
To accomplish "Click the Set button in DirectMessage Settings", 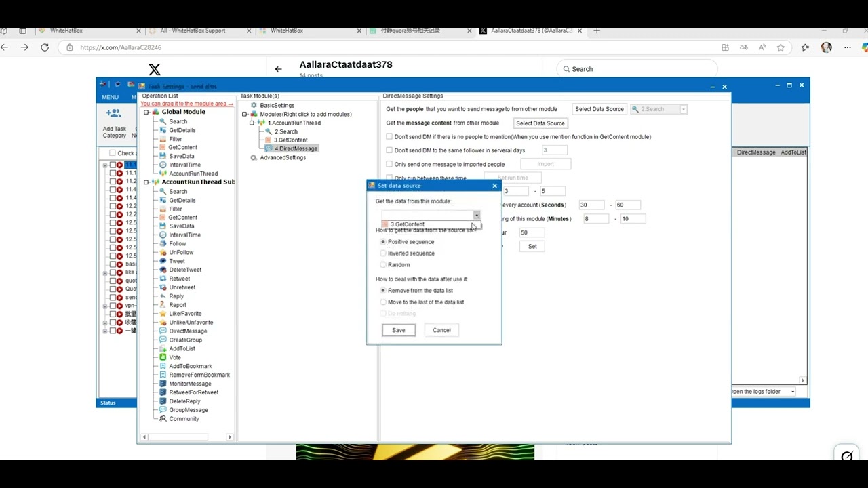I will (532, 247).
